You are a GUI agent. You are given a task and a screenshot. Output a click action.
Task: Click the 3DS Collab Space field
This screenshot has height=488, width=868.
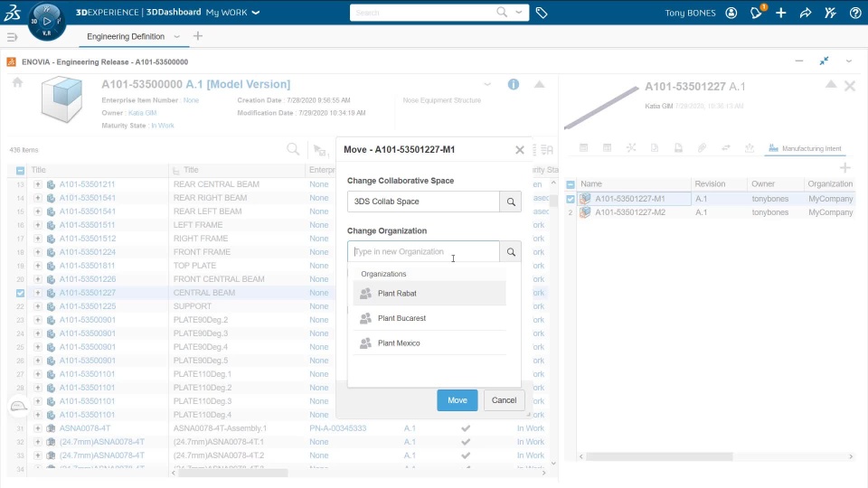[x=423, y=202]
